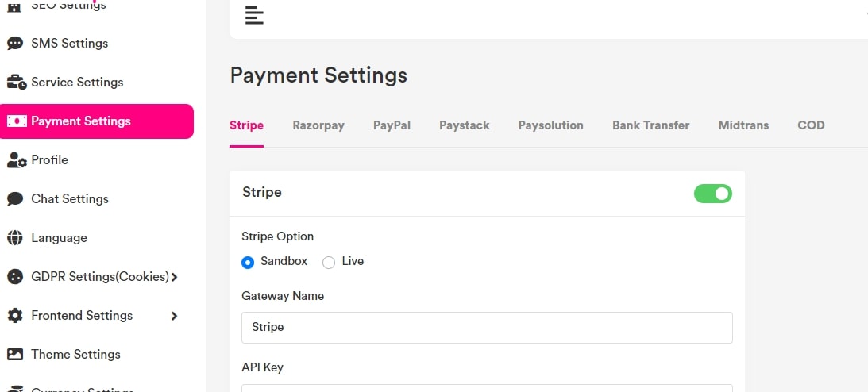Toggle the sidebar hamburger menu icon
The image size is (868, 392).
tap(254, 15)
